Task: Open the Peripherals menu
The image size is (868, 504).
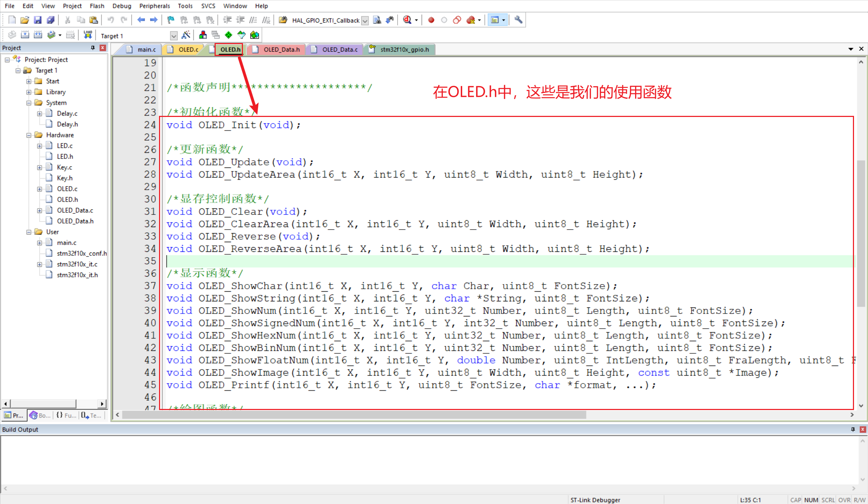Action: tap(154, 6)
